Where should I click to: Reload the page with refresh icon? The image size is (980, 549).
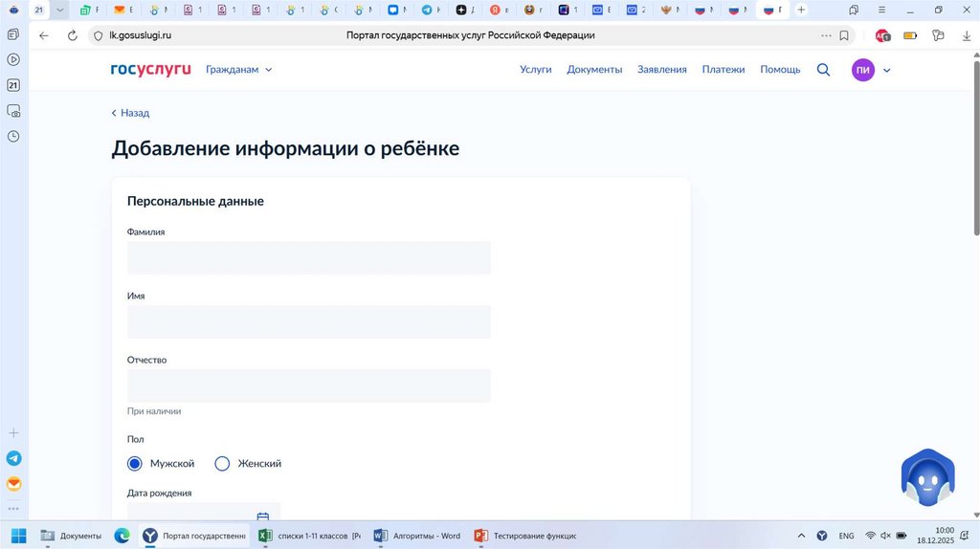coord(72,35)
